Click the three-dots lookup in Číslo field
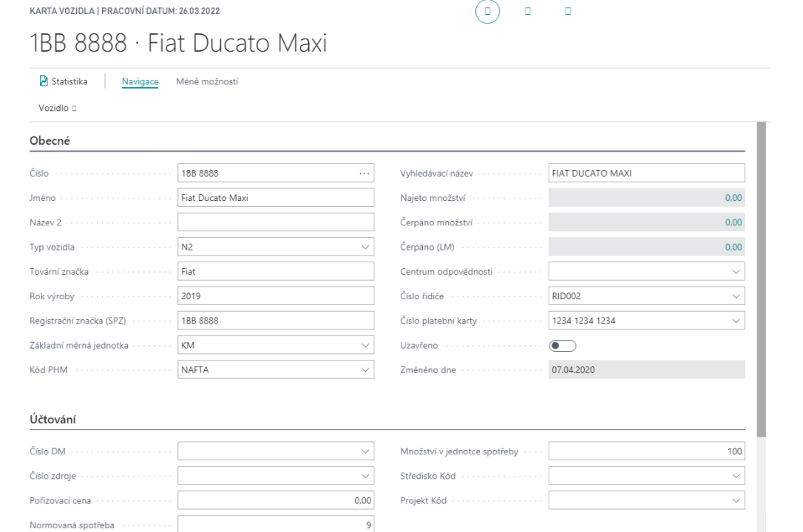 pos(363,174)
